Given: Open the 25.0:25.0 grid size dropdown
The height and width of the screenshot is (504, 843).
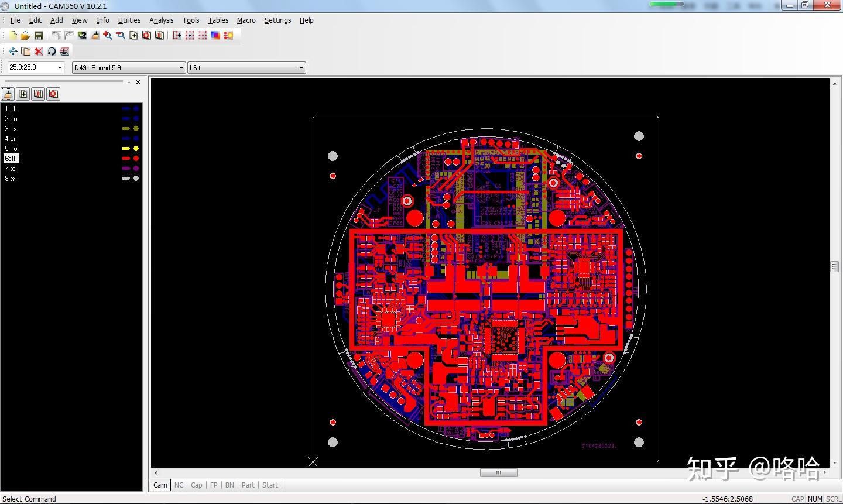Looking at the screenshot, I should tap(60, 68).
